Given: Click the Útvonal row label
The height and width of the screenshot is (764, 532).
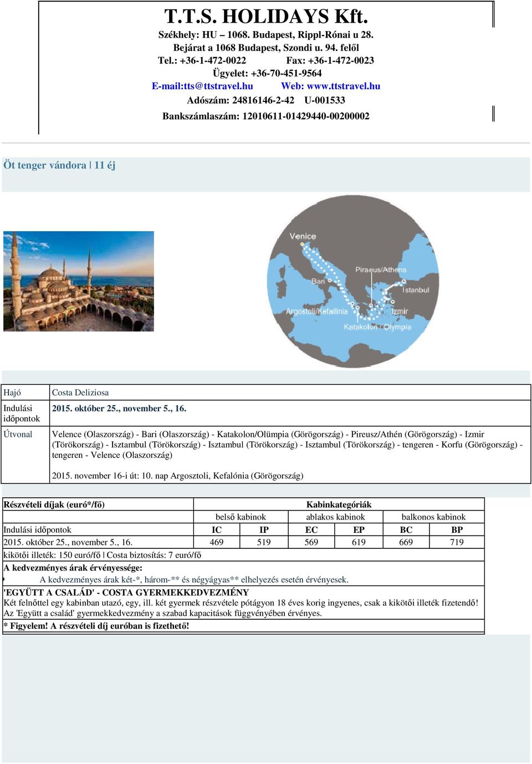Looking at the screenshot, I should 18,434.
